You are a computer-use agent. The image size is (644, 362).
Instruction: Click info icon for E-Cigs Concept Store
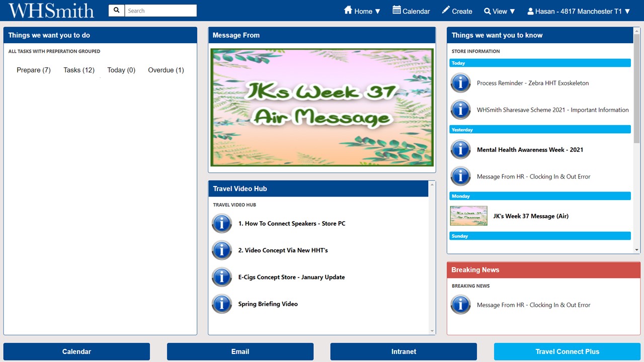click(222, 277)
